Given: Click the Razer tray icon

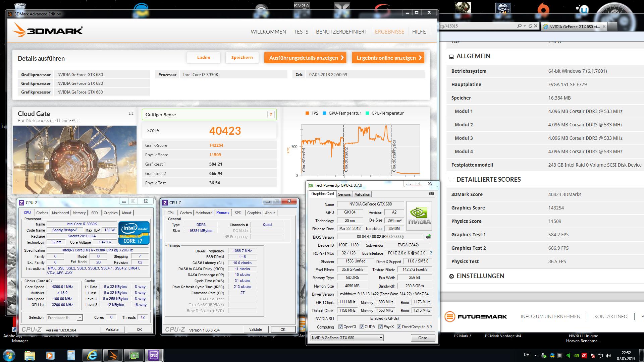Looking at the screenshot, I should coord(568,356).
